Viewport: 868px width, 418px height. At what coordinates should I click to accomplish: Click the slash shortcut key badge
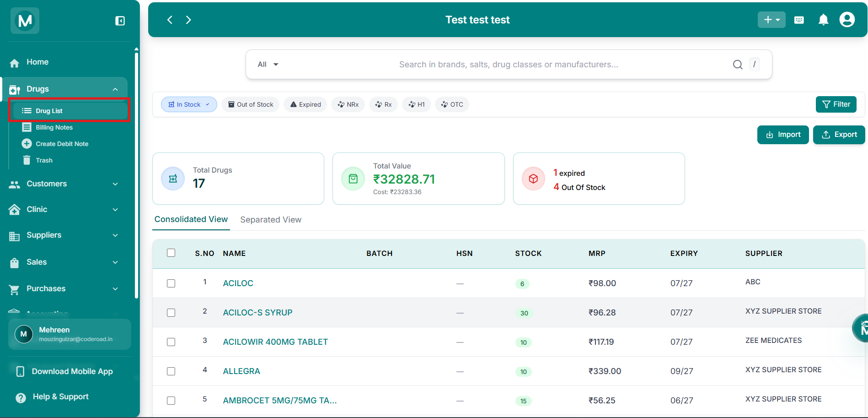click(755, 64)
